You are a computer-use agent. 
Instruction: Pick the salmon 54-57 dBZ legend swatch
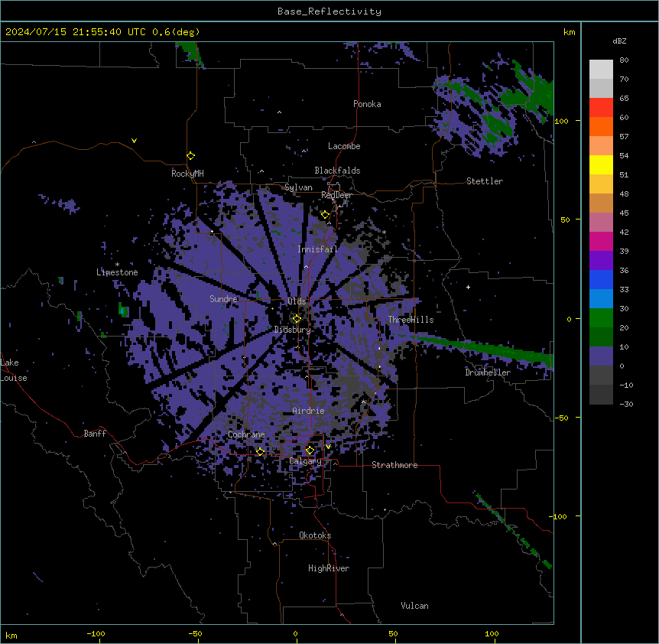click(x=601, y=145)
